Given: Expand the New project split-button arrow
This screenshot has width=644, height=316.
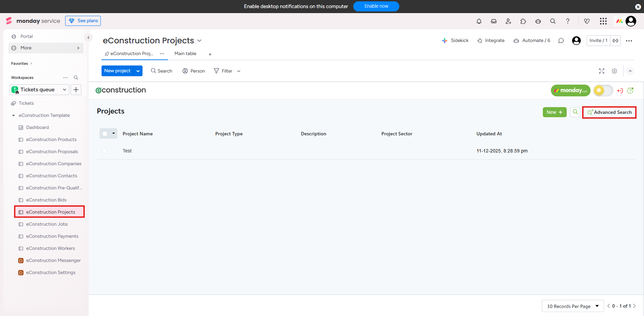Looking at the screenshot, I should [138, 71].
